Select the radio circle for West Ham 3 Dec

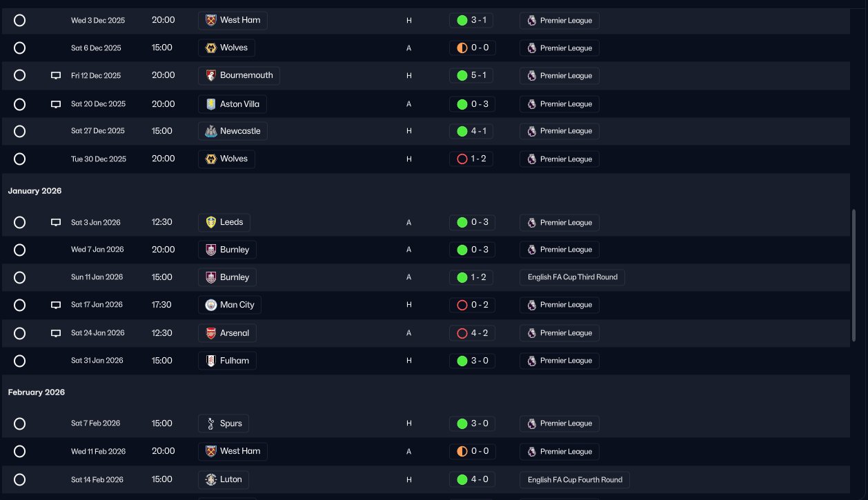[20, 20]
